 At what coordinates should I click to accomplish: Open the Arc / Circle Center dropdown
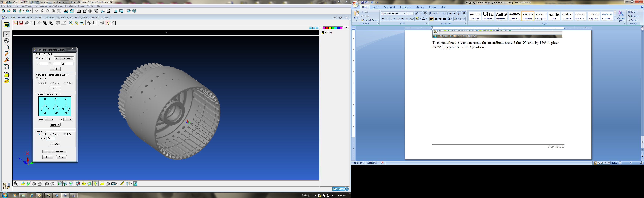pyautogui.click(x=72, y=59)
